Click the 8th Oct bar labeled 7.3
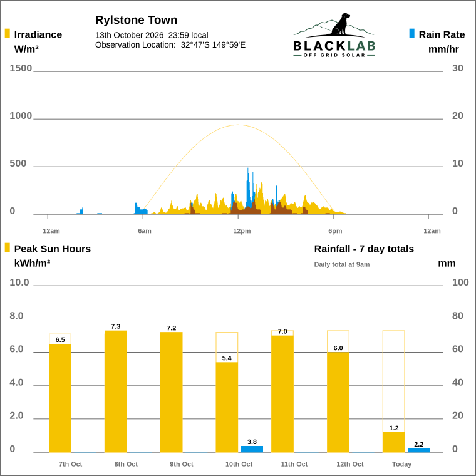This screenshot has height=476, width=476. [116, 391]
